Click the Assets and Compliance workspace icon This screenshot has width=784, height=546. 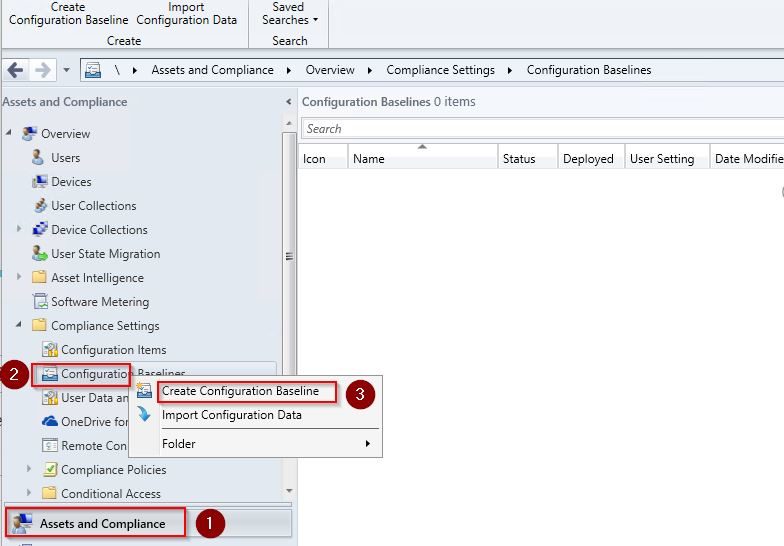(x=22, y=523)
